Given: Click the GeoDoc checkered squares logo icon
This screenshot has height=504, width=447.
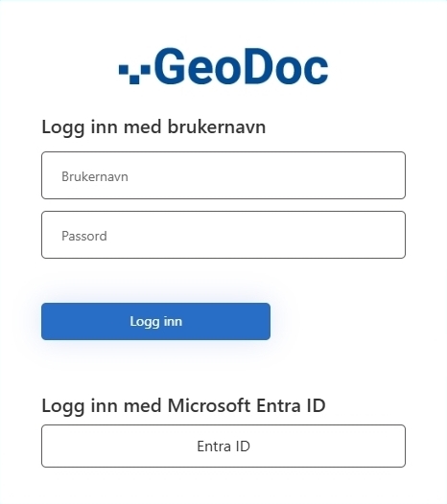Looking at the screenshot, I should tap(134, 74).
